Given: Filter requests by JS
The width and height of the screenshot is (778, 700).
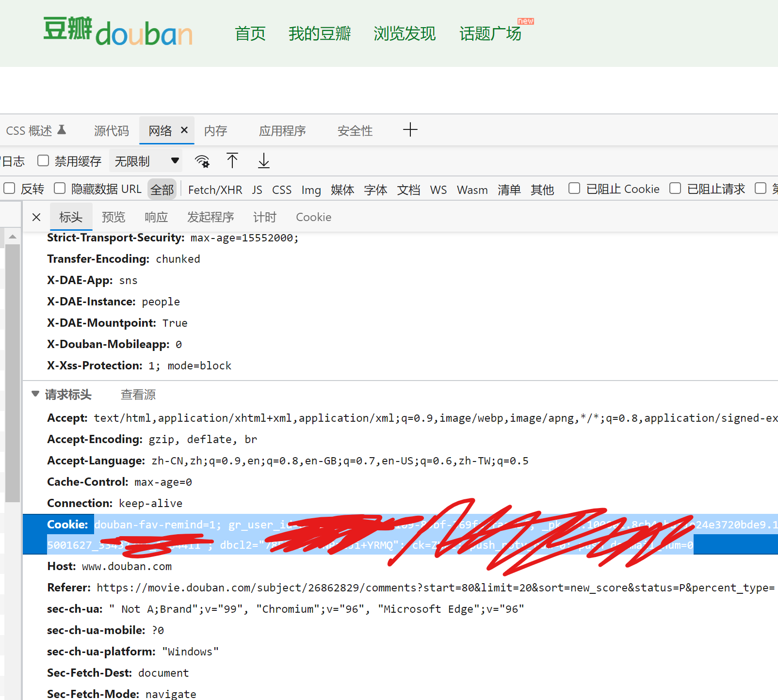Looking at the screenshot, I should [257, 190].
